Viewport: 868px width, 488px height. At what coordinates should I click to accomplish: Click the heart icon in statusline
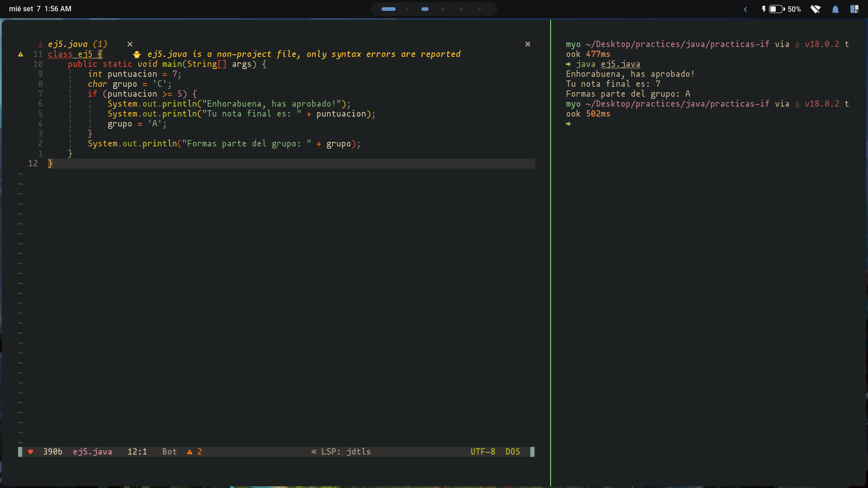[x=30, y=452]
